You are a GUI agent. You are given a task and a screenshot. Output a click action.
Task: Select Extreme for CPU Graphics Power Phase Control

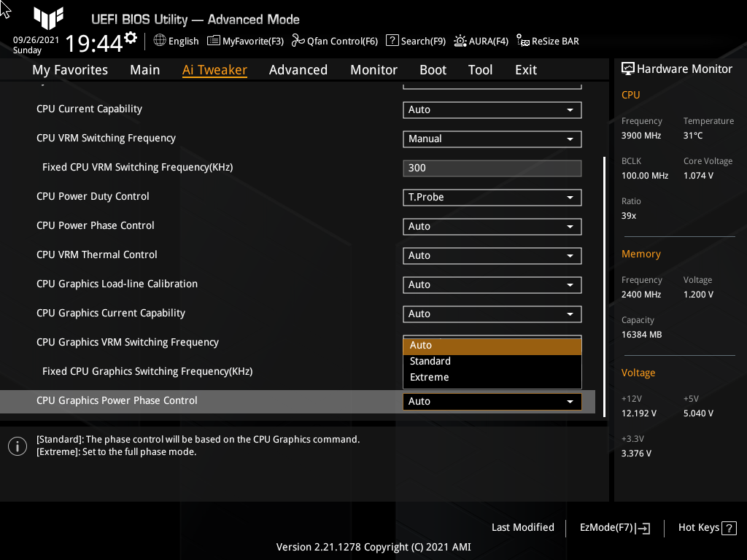430,377
